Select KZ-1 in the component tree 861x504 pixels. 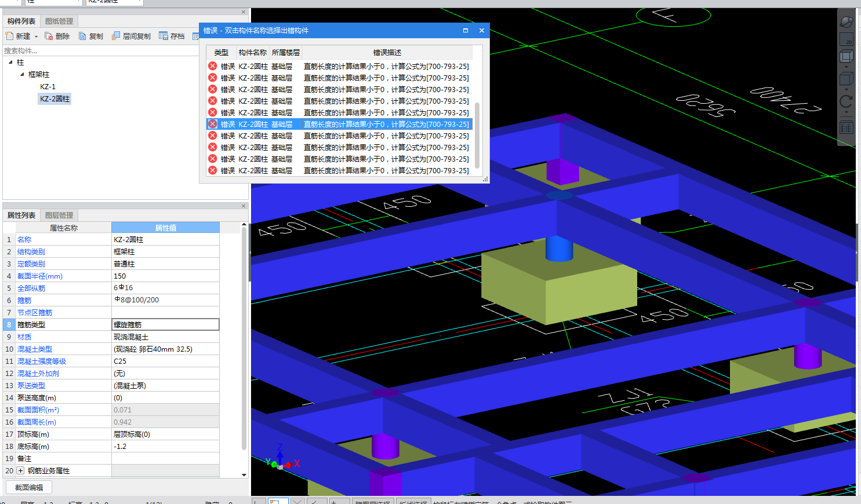click(x=48, y=87)
